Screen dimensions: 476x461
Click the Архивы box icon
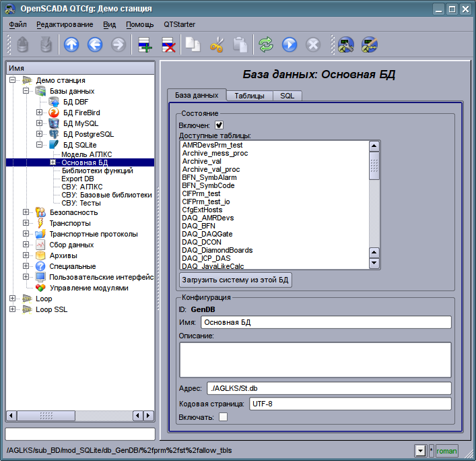click(40, 255)
